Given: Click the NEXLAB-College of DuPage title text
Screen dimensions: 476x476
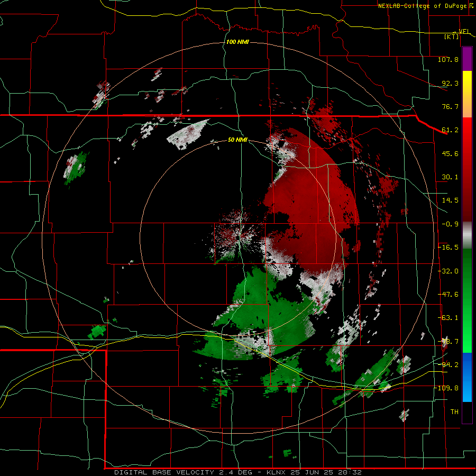Looking at the screenshot, I should pos(422,6).
